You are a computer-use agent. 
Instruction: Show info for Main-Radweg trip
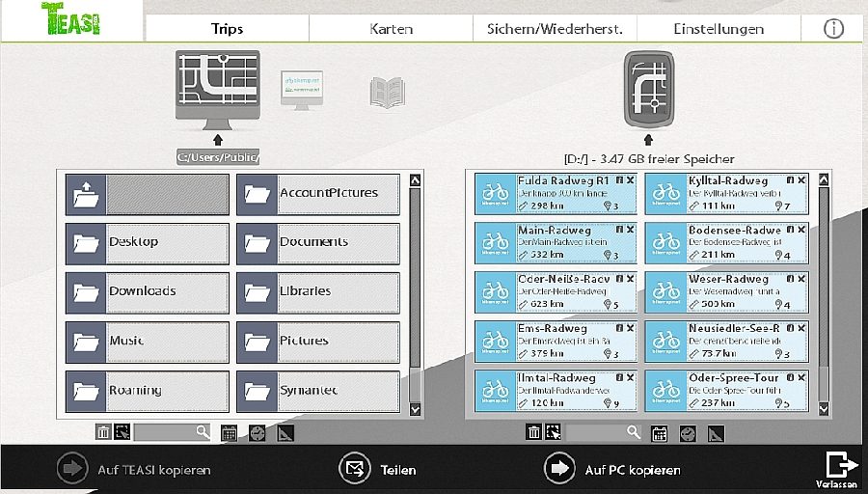(619, 230)
